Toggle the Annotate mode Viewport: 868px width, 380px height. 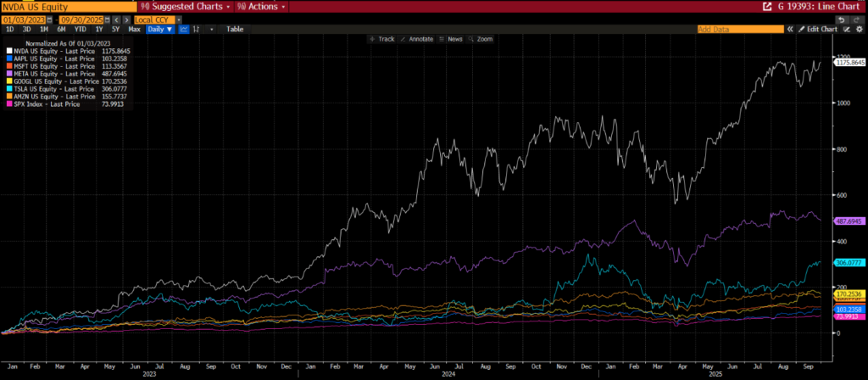(418, 39)
